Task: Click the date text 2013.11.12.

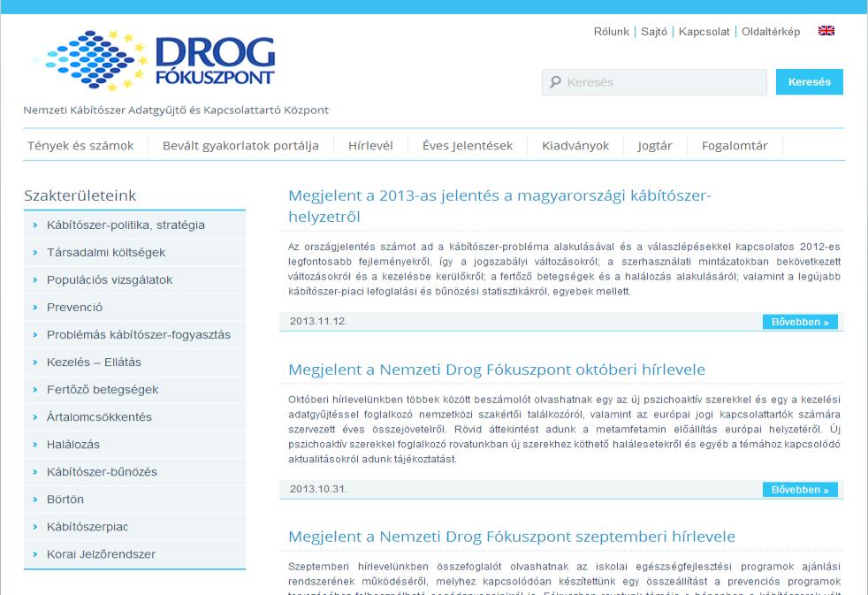Action: [318, 321]
